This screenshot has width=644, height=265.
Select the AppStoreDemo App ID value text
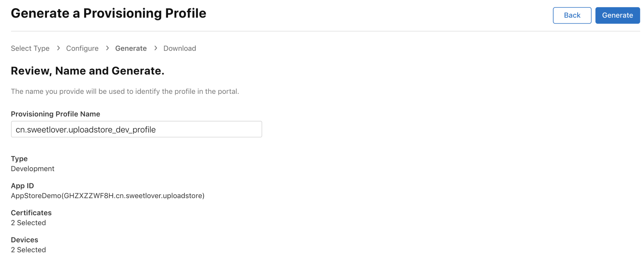108,196
